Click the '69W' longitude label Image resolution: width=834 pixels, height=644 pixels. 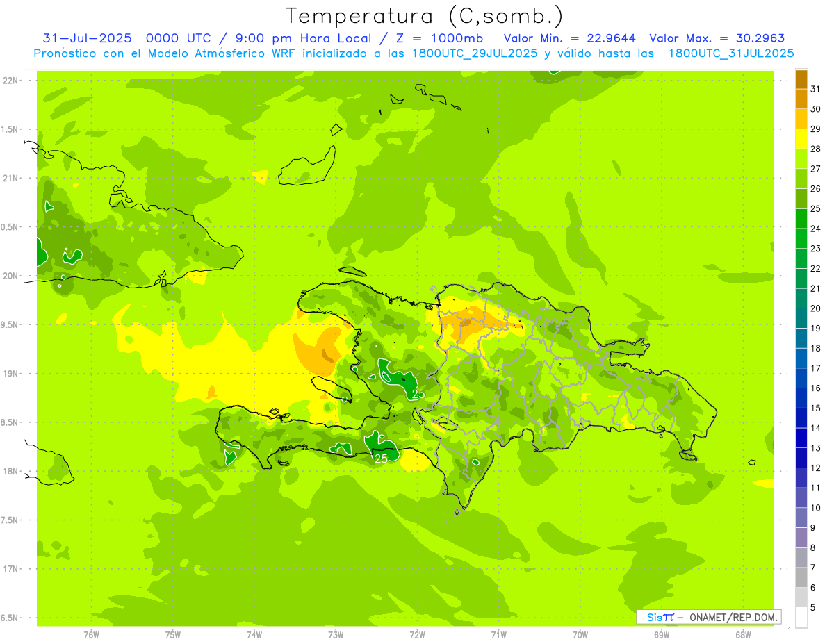click(x=662, y=634)
